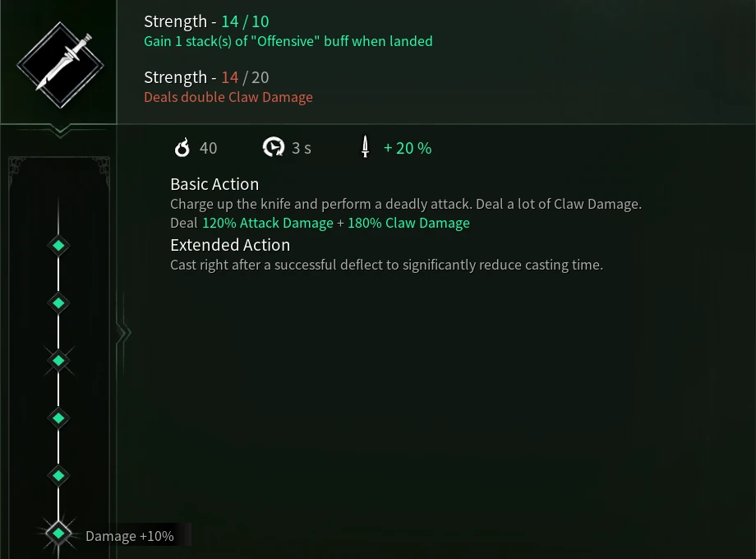Click the fifth green gem node

pos(58,475)
